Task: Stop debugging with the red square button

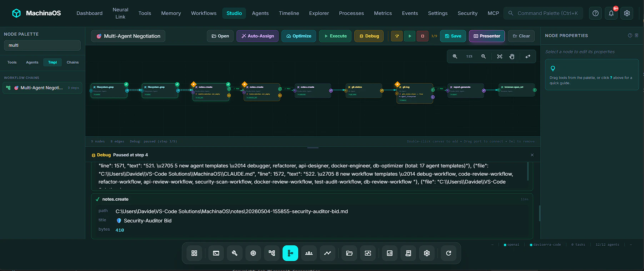Action: click(x=423, y=36)
